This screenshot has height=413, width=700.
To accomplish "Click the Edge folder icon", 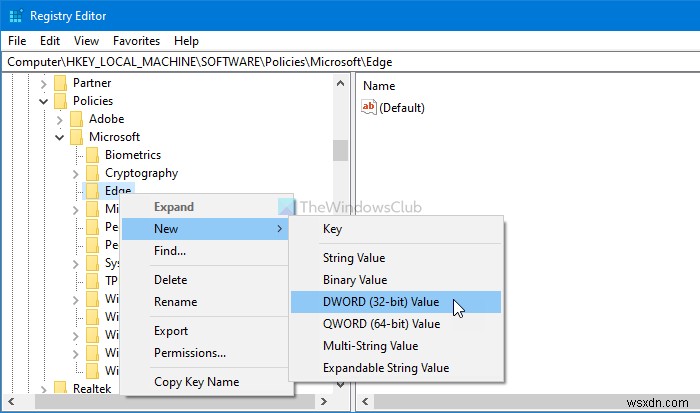I will (92, 191).
